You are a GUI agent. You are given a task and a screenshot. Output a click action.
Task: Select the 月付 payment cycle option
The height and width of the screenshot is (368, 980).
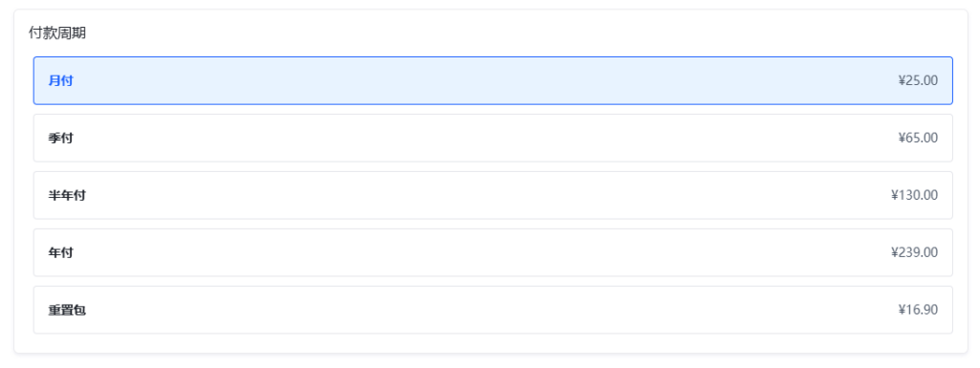point(493,80)
